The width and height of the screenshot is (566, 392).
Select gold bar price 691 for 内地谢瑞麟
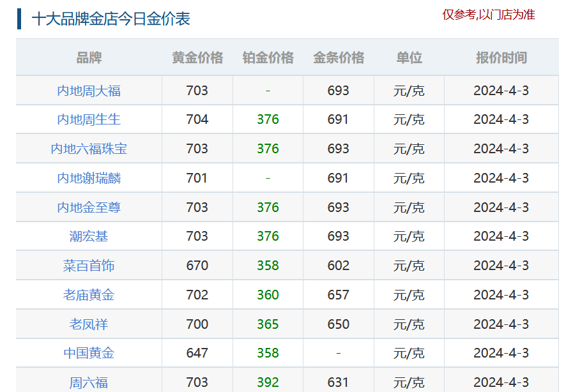point(338,178)
